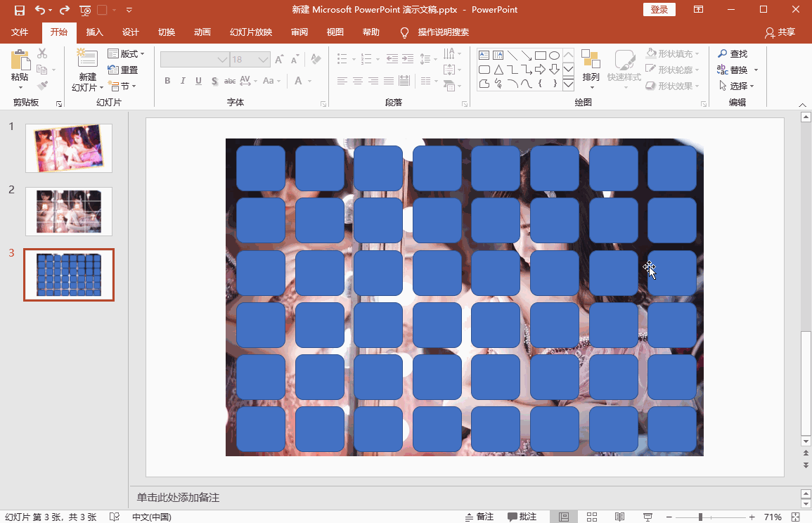Click the Login (登录) button in title bar
This screenshot has width=812, height=523.
tap(659, 9)
